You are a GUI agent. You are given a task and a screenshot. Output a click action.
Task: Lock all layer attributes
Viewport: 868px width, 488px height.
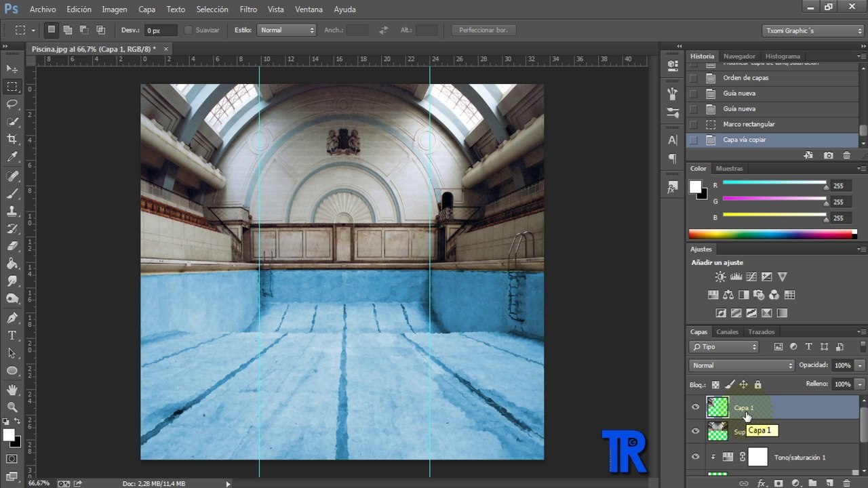pyautogui.click(x=757, y=384)
